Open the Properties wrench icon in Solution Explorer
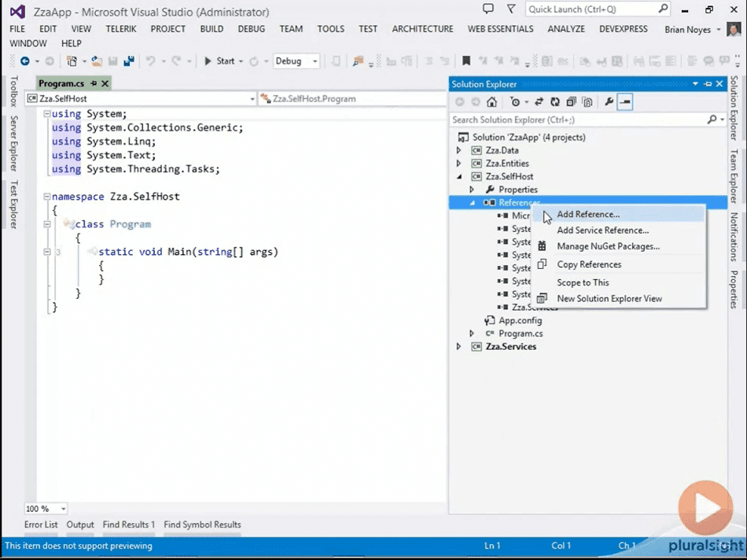The width and height of the screenshot is (747, 560). (x=609, y=102)
